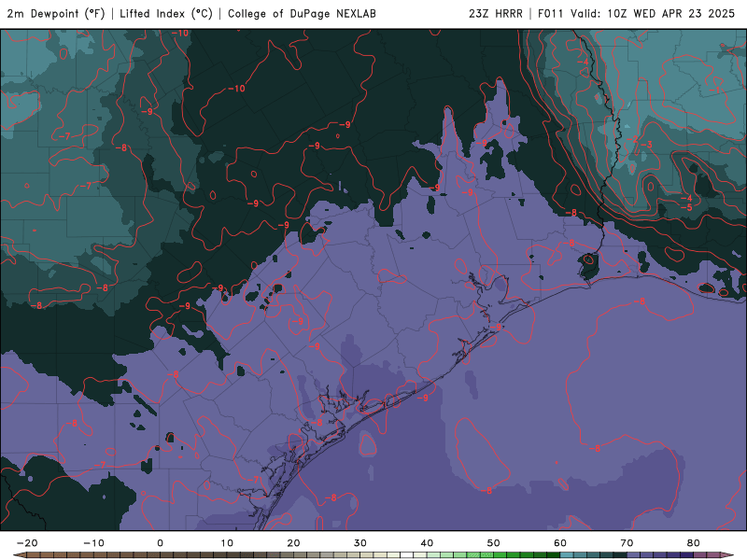Click the 70 tick label on the colorbar
This screenshot has width=747, height=560.
[x=627, y=543]
